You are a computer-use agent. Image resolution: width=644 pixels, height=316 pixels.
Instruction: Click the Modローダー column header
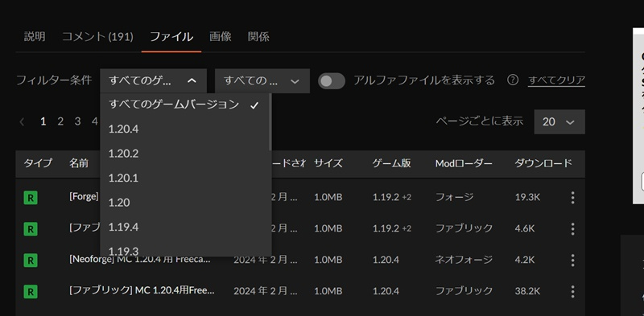click(464, 163)
